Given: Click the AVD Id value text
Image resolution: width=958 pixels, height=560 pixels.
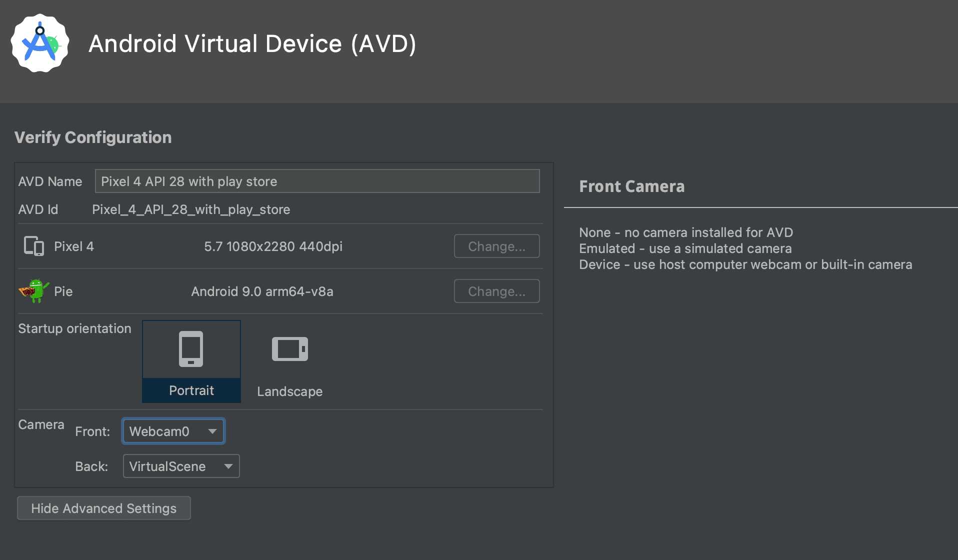Looking at the screenshot, I should point(191,209).
